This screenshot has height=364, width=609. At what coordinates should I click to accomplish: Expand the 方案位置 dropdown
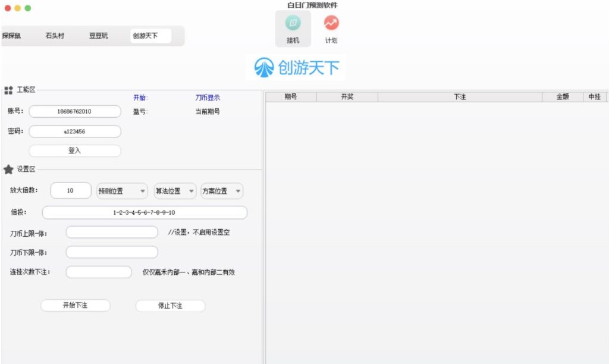[221, 191]
